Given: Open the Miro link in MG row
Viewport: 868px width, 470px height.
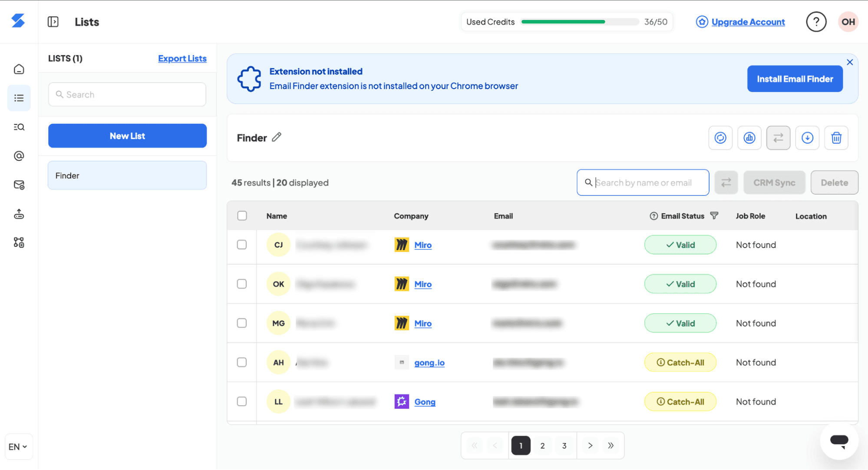Looking at the screenshot, I should (423, 323).
